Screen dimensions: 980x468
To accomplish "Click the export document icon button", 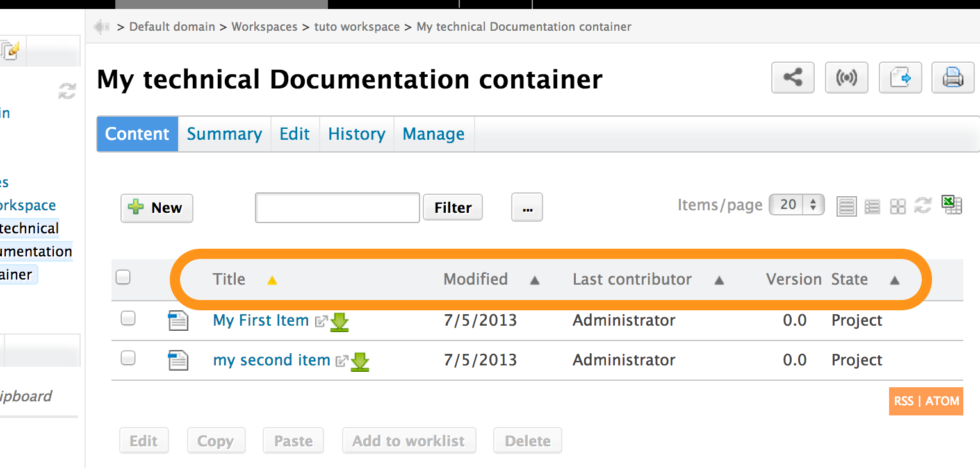I will (x=900, y=78).
